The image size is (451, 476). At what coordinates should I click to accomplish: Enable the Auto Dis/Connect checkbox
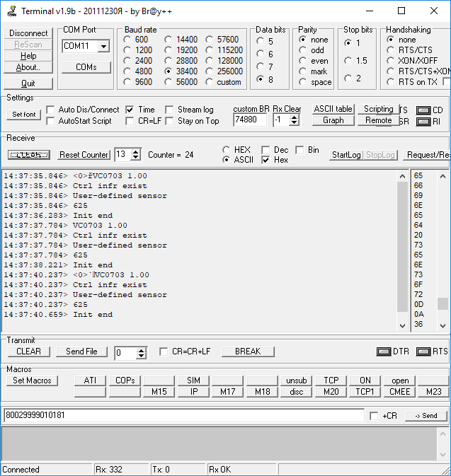[50, 110]
